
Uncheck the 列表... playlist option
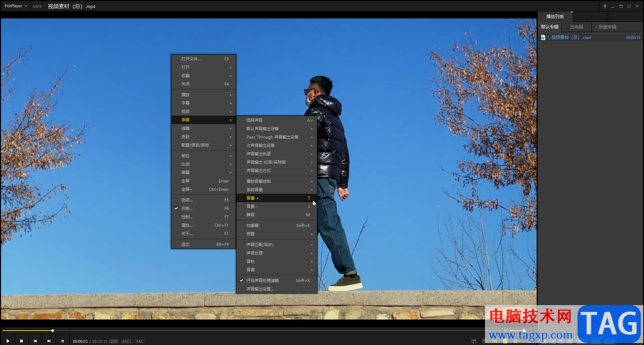click(204, 209)
